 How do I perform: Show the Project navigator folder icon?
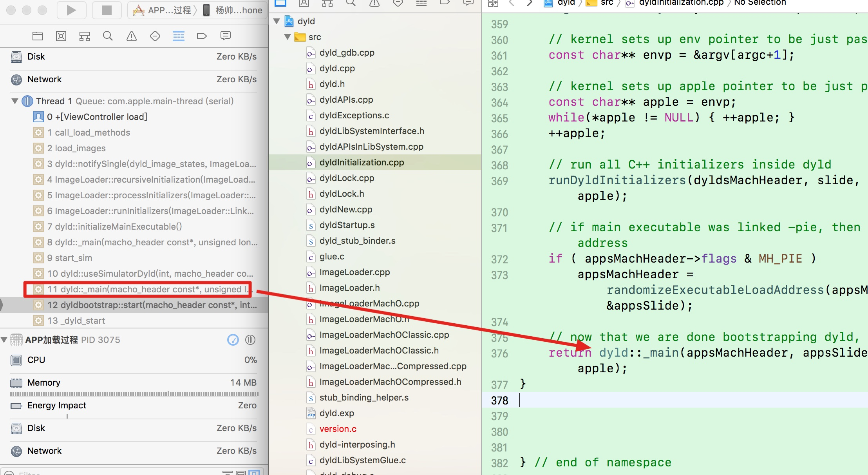(x=38, y=36)
